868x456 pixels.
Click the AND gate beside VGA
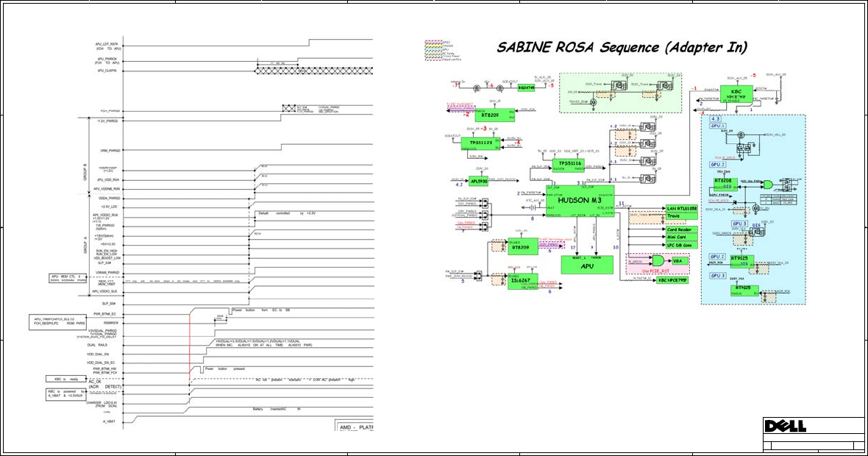(x=660, y=260)
